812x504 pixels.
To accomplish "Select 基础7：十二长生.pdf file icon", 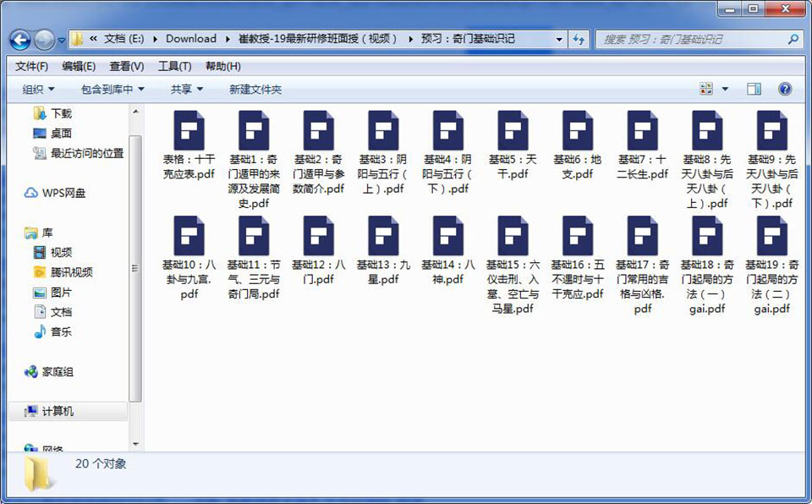I will (642, 130).
